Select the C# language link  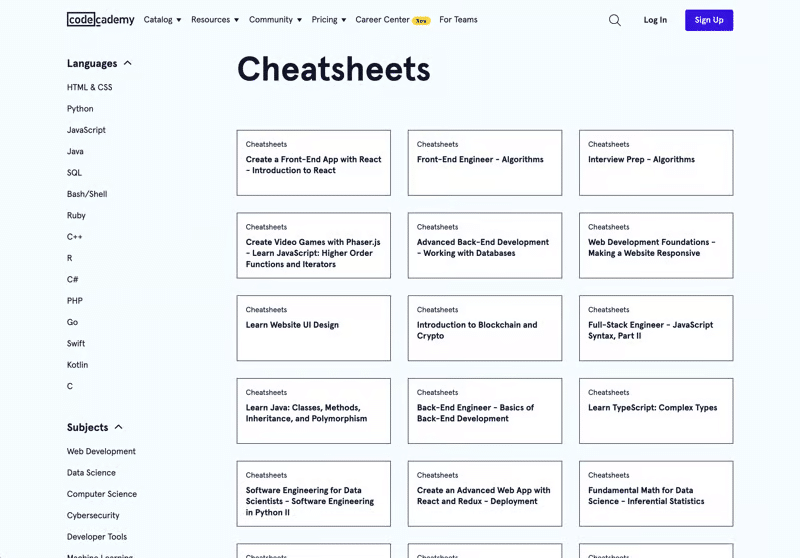pyautogui.click(x=72, y=280)
